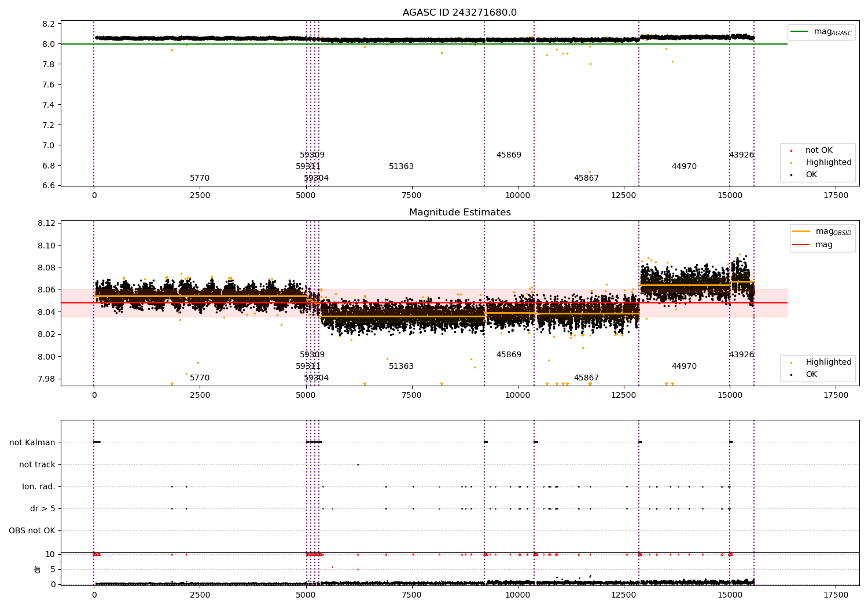Click obsid label 51363 in Magnitude Estimates plot
868x608 pixels.
click(401, 367)
